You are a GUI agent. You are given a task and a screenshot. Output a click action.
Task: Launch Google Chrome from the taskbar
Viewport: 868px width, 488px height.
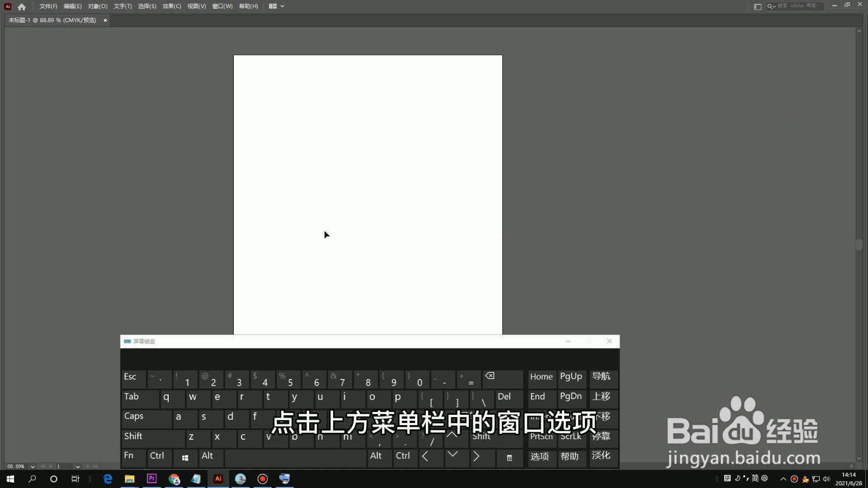pos(174,479)
